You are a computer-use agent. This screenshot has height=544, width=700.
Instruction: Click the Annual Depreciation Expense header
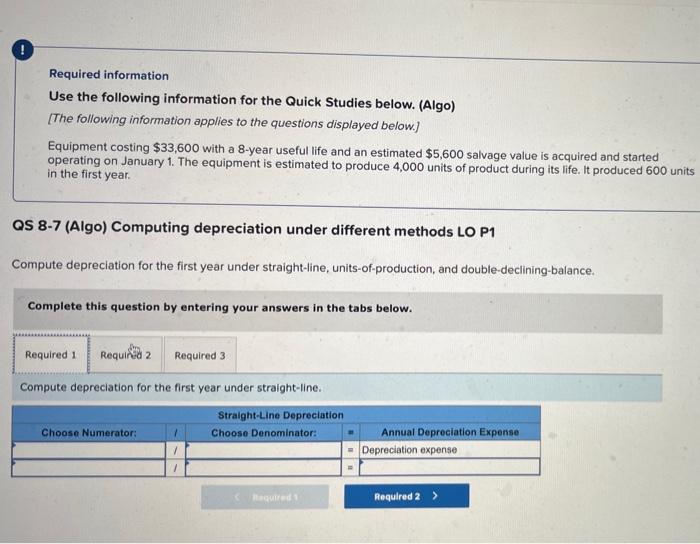click(x=450, y=432)
